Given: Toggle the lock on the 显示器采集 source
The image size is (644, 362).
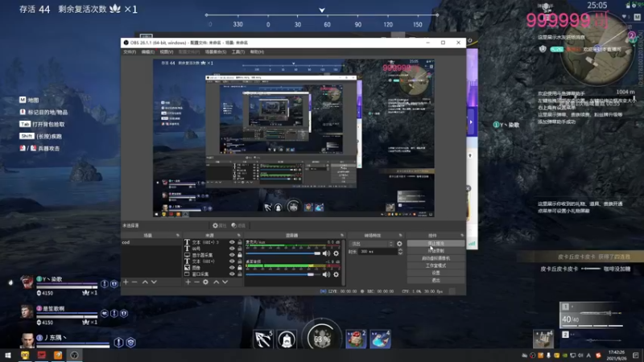Looking at the screenshot, I should coord(240,255).
